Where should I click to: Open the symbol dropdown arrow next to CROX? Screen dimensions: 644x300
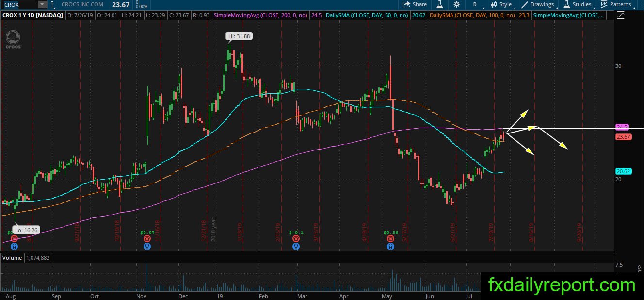coord(42,4)
